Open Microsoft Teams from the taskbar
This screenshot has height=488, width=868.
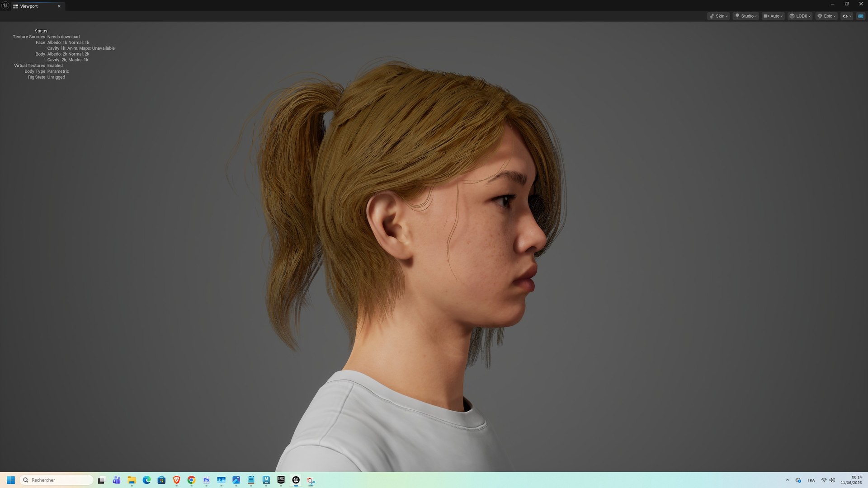click(x=117, y=480)
